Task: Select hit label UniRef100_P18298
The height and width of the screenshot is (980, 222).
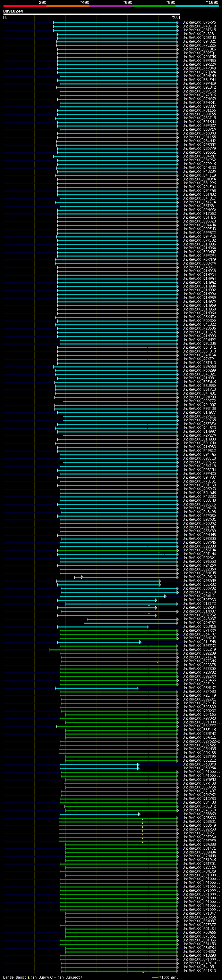Action: point(199,955)
